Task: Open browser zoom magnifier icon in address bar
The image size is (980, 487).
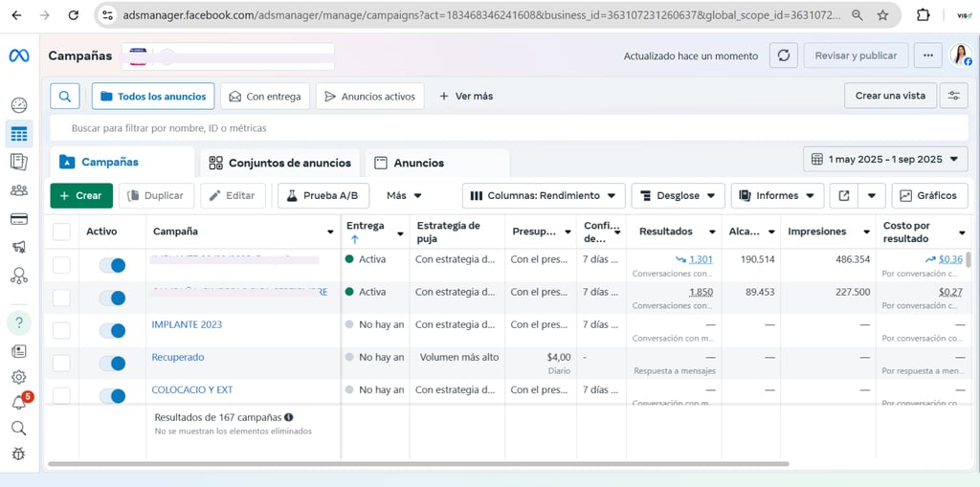Action: [x=857, y=15]
